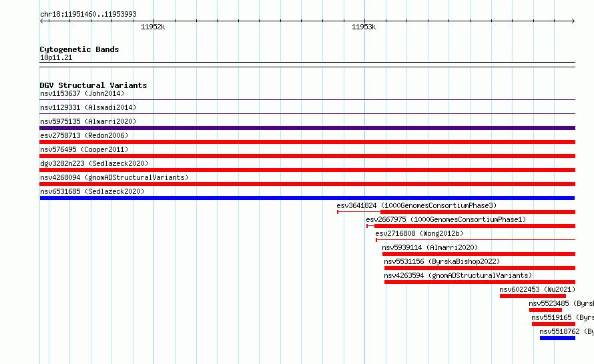Click the thick purple bar of nsv5975135
The height and width of the screenshot is (364, 594).
click(307, 128)
